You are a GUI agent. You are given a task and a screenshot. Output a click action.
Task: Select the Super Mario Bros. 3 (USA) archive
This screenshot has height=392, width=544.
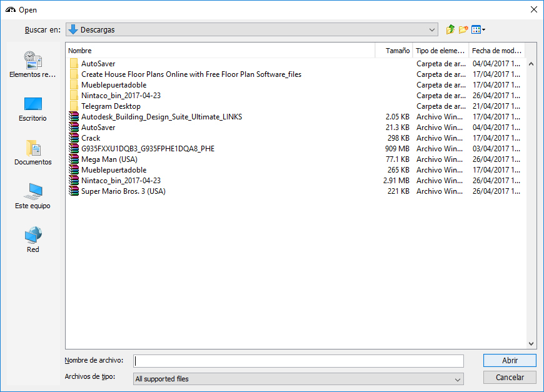[x=123, y=191]
